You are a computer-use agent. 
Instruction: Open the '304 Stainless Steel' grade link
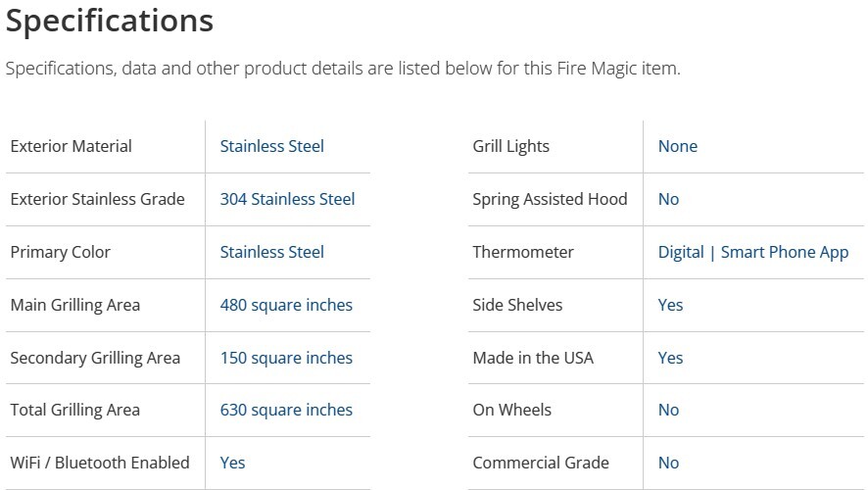coord(287,199)
